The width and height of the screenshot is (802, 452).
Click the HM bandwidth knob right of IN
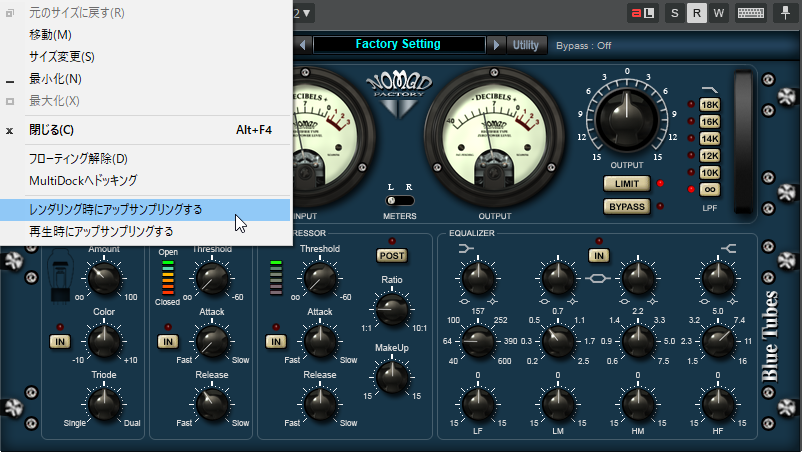(638, 278)
